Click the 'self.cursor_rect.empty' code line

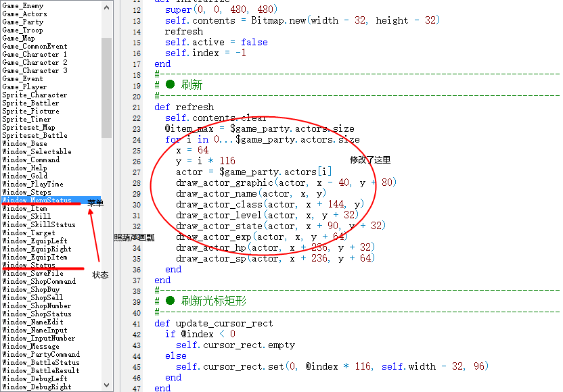pos(235,345)
